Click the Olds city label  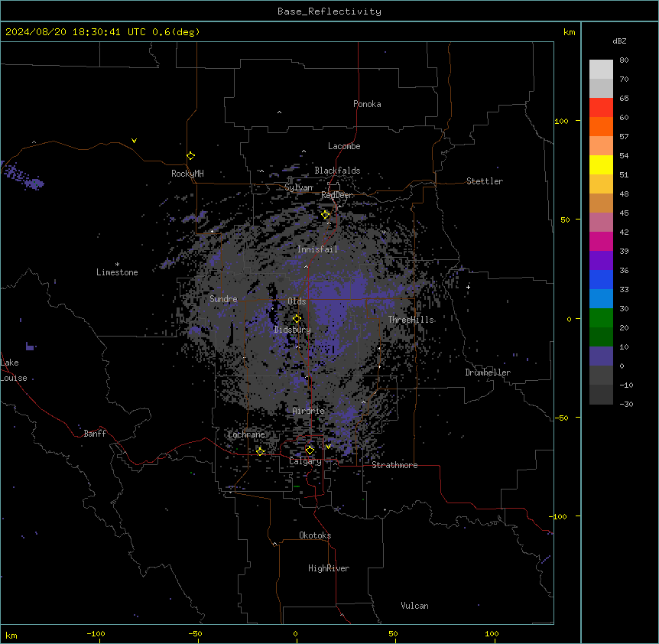(x=297, y=301)
